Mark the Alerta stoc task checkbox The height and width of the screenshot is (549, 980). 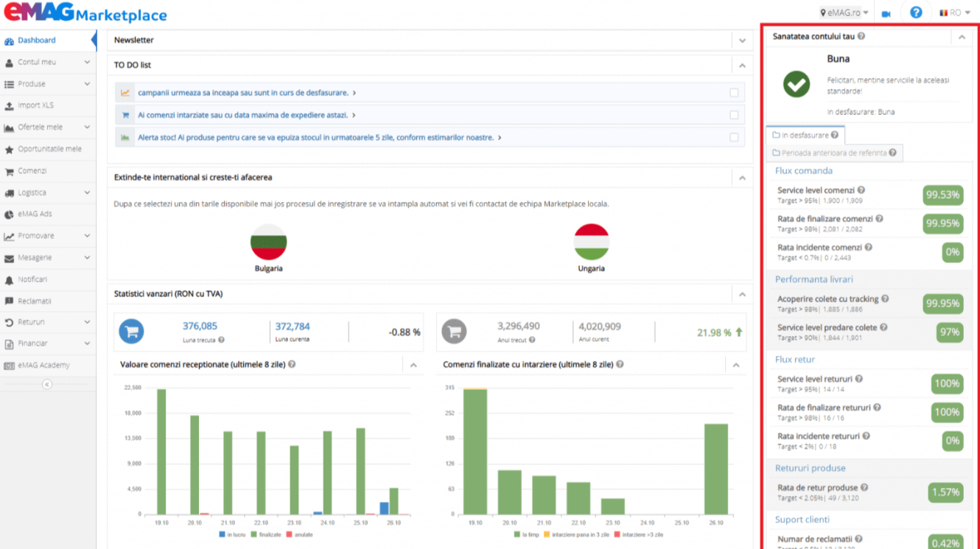[x=734, y=137]
